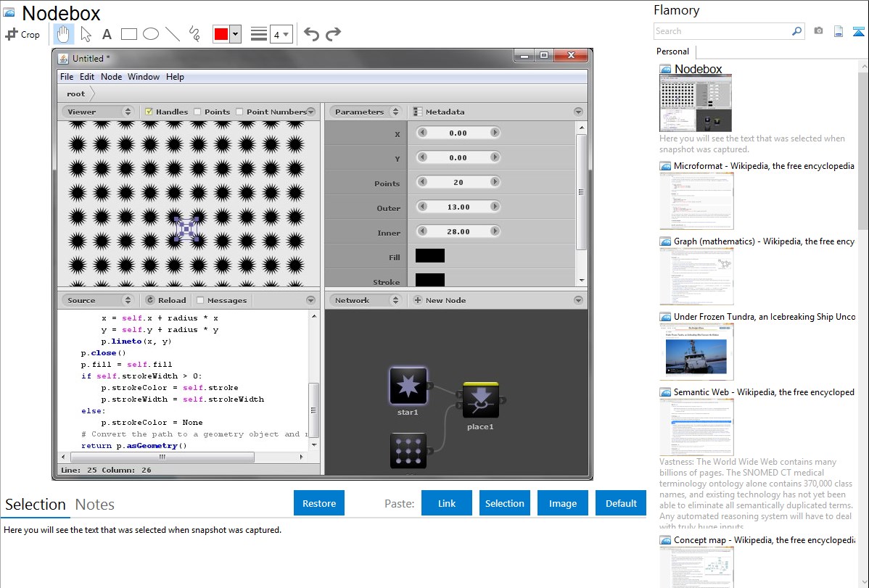Screen dimensions: 869x588
Task: Open the Parameters pane selector dropdown
Action: (x=366, y=112)
